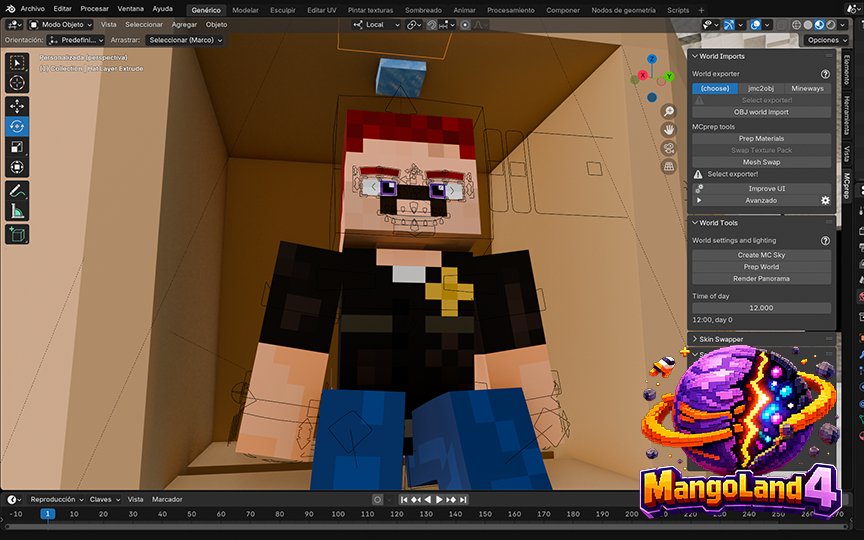Switch to rendered shading mode
The width and height of the screenshot is (864, 540).
pos(830,25)
